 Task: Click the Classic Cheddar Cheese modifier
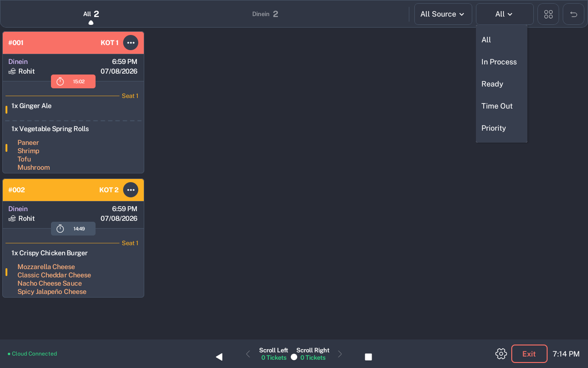point(54,275)
